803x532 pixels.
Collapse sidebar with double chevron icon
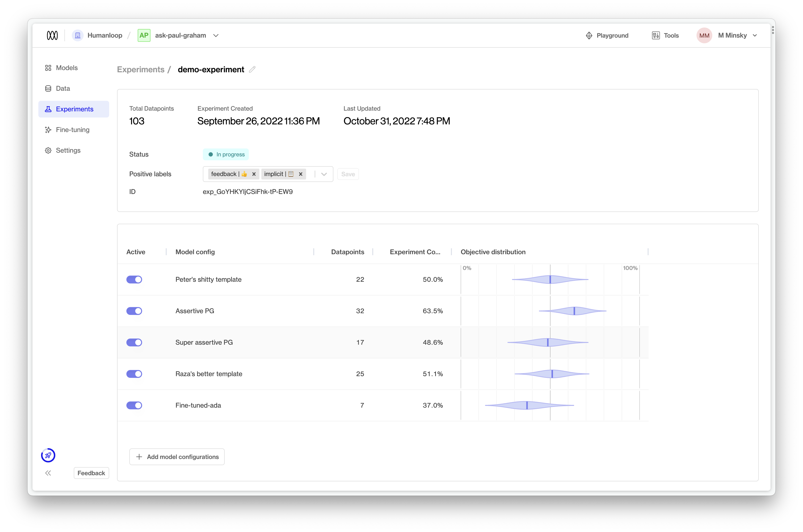[x=48, y=473]
